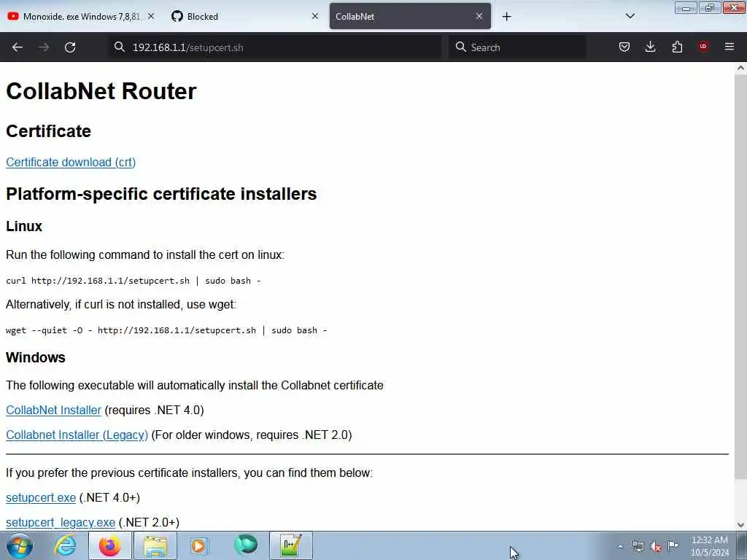This screenshot has height=560, width=747.
Task: Minimize the Firefox window
Action: point(686,7)
